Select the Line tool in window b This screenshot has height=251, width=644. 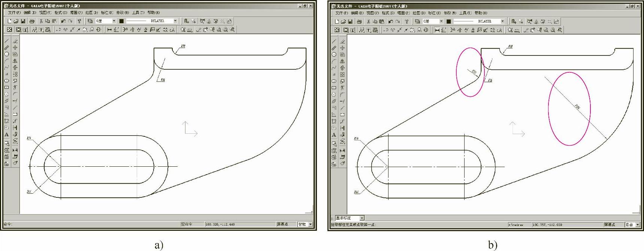tap(334, 41)
